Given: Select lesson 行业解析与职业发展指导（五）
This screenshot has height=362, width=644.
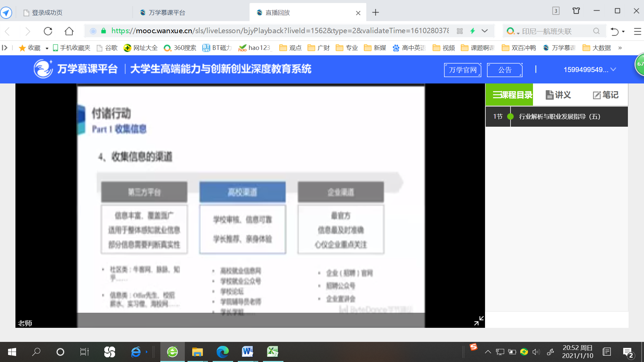Looking at the screenshot, I should (x=559, y=117).
